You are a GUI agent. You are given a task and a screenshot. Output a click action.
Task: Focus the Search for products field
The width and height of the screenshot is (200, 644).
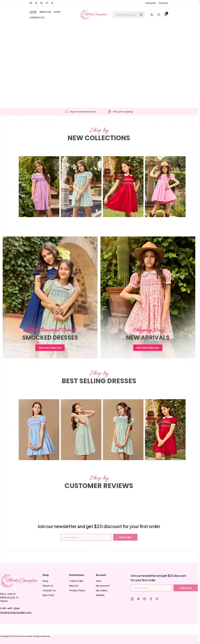pos(126,15)
